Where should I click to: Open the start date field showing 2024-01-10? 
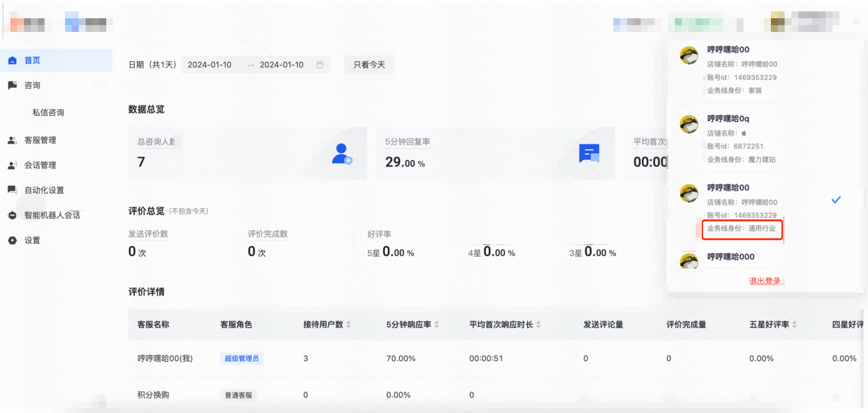tap(211, 64)
